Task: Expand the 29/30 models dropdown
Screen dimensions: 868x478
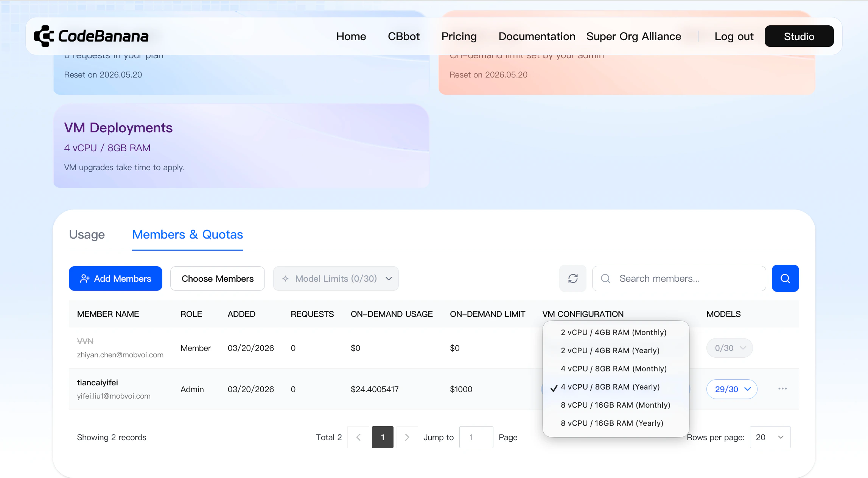Action: click(732, 389)
